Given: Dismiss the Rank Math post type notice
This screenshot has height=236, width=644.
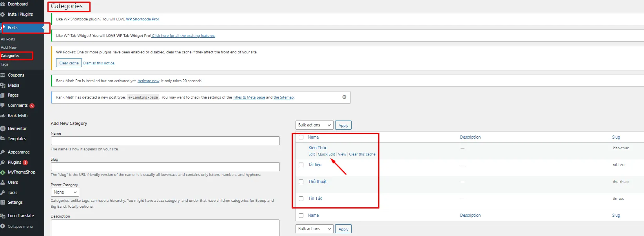Looking at the screenshot, I should click(x=344, y=97).
